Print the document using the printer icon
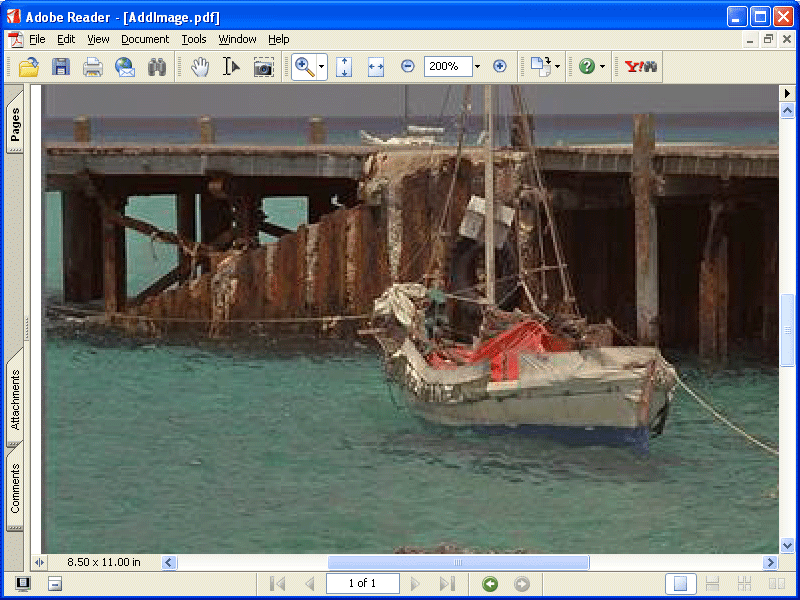 pos(93,67)
